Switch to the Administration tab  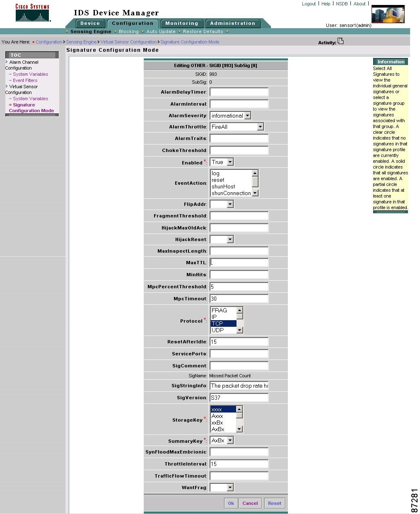pyautogui.click(x=232, y=23)
